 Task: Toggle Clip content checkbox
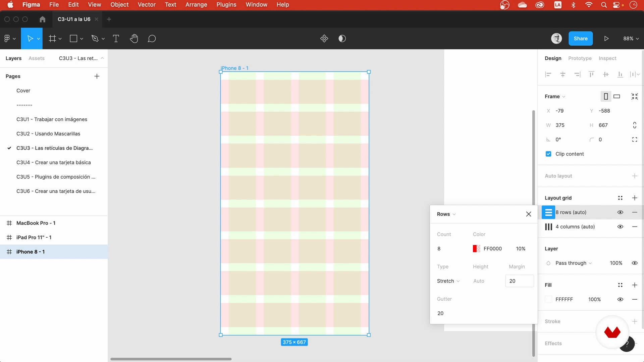coord(548,154)
